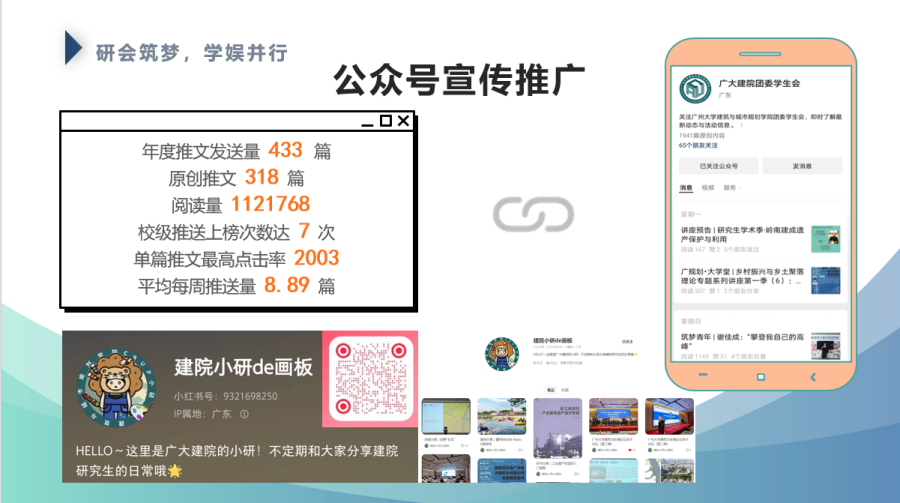Open the 服务 tab
Image resolution: width=900 pixels, height=503 pixels.
pos(730,187)
